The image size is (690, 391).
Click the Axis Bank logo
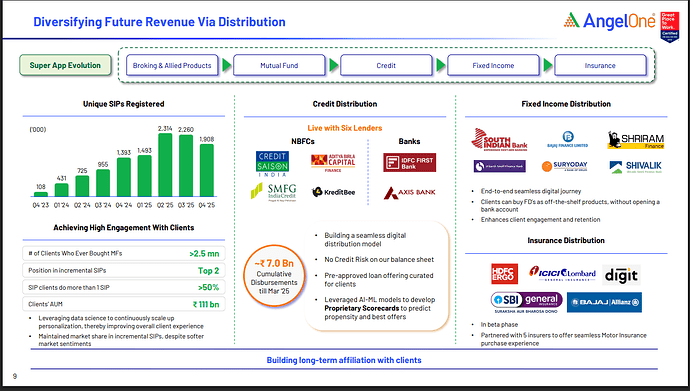pos(409,193)
